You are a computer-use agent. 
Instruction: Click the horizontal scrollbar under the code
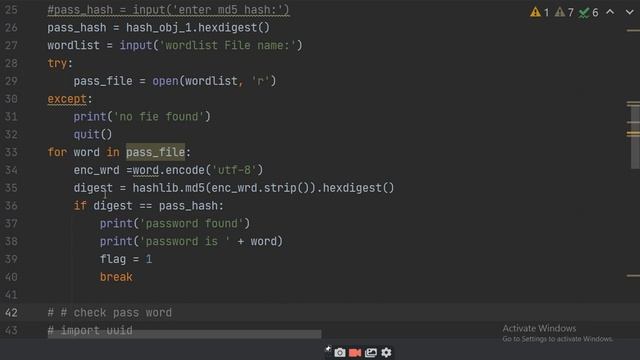pyautogui.click(x=184, y=335)
